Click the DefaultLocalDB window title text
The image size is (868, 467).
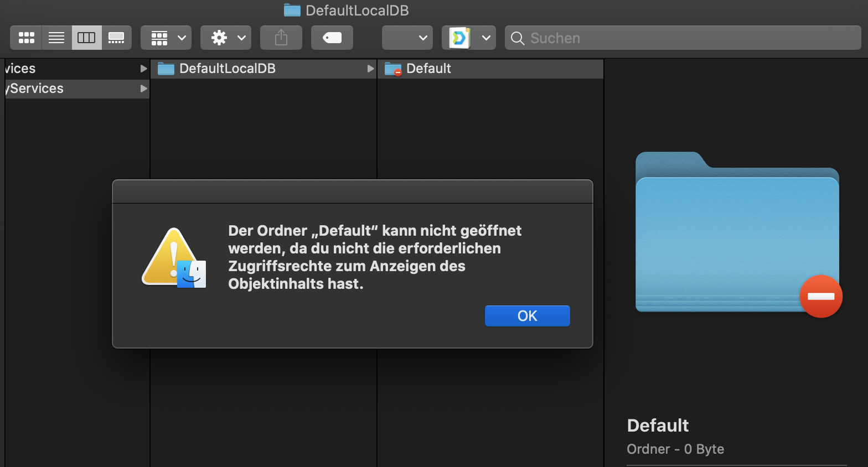click(x=357, y=11)
